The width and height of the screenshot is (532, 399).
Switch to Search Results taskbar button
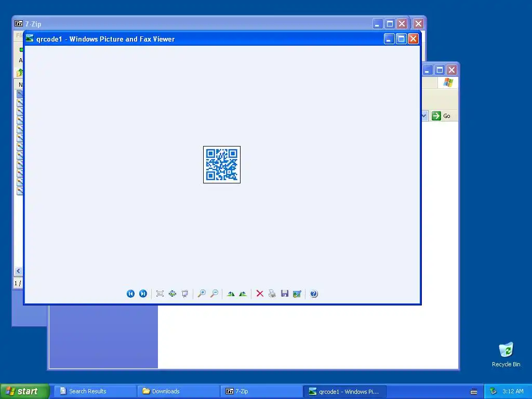95,391
